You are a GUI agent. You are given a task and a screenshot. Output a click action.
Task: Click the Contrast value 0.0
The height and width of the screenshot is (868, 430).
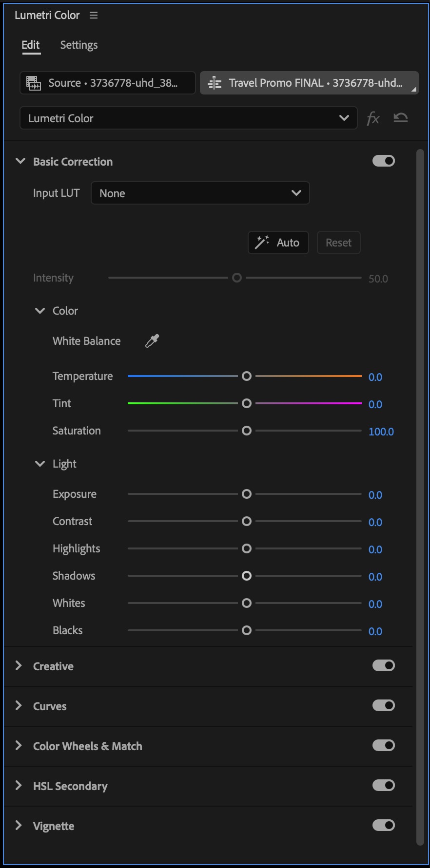click(375, 522)
